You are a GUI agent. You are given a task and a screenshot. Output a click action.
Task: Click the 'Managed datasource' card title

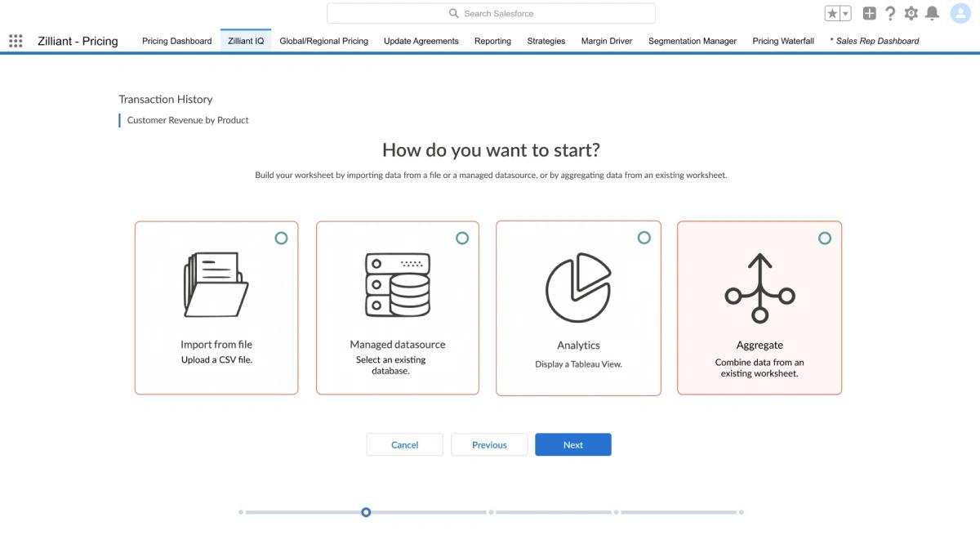point(398,345)
